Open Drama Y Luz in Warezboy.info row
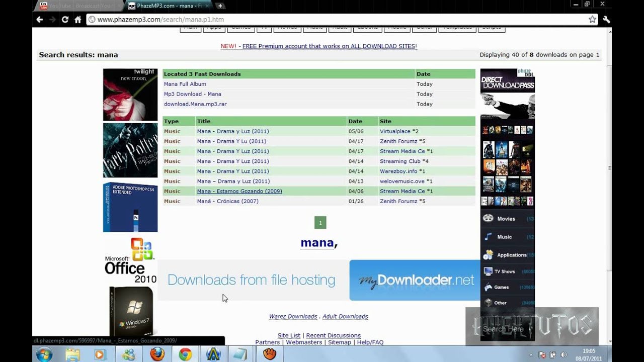This screenshot has height=362, width=644. coord(233,171)
